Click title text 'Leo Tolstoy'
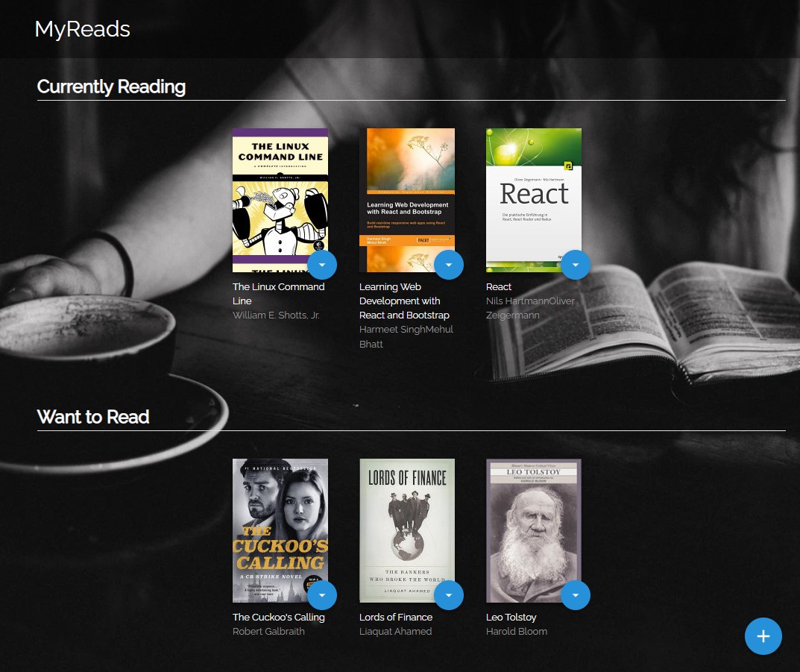 [511, 618]
